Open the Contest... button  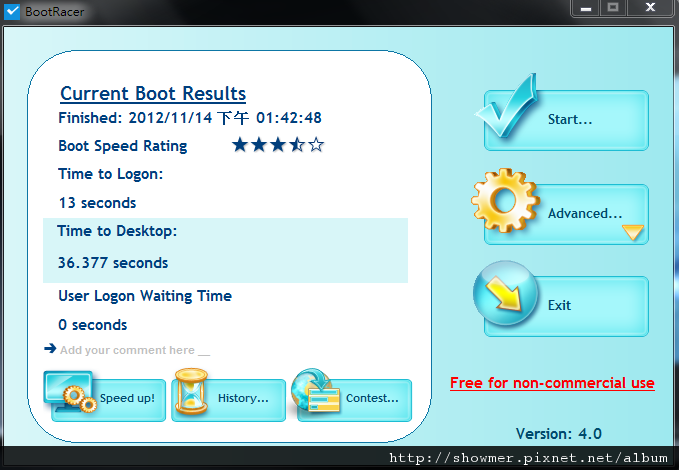point(355,400)
